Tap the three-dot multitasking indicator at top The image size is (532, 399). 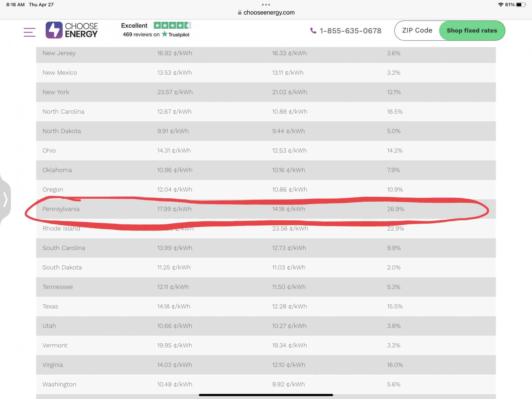[x=266, y=4]
